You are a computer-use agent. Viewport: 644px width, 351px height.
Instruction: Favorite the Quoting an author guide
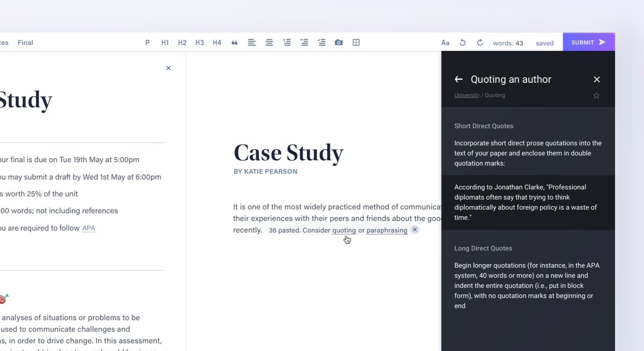(x=597, y=96)
